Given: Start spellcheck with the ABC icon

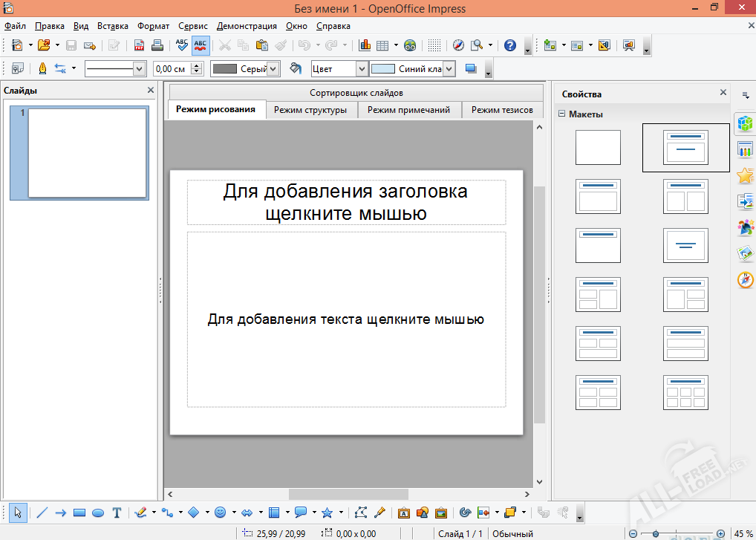Looking at the screenshot, I should [181, 45].
